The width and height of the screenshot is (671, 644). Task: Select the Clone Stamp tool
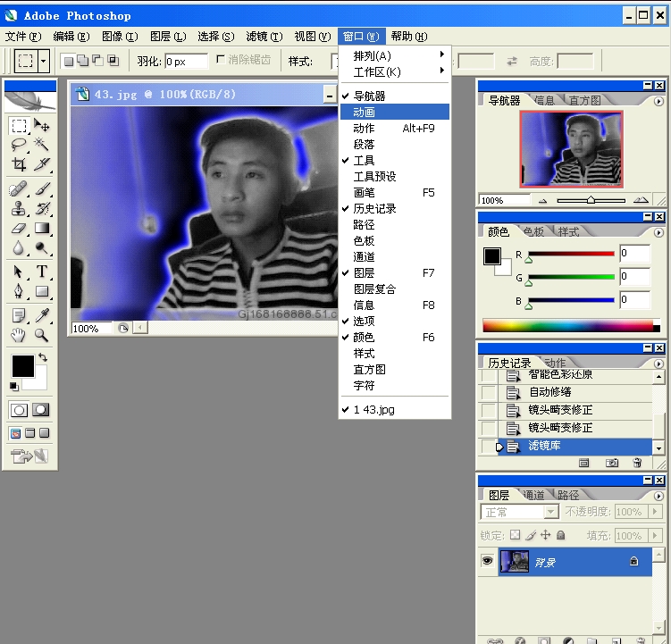point(19,208)
